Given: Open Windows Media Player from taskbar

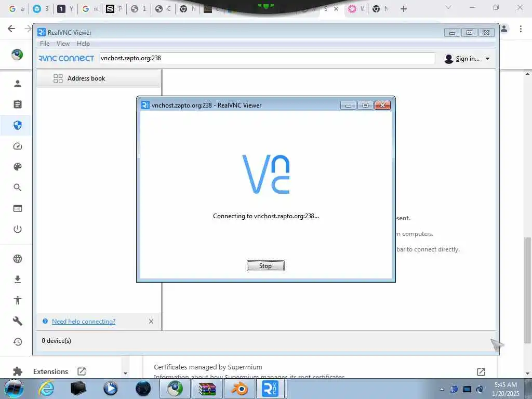Looking at the screenshot, I should pyautogui.click(x=110, y=389).
